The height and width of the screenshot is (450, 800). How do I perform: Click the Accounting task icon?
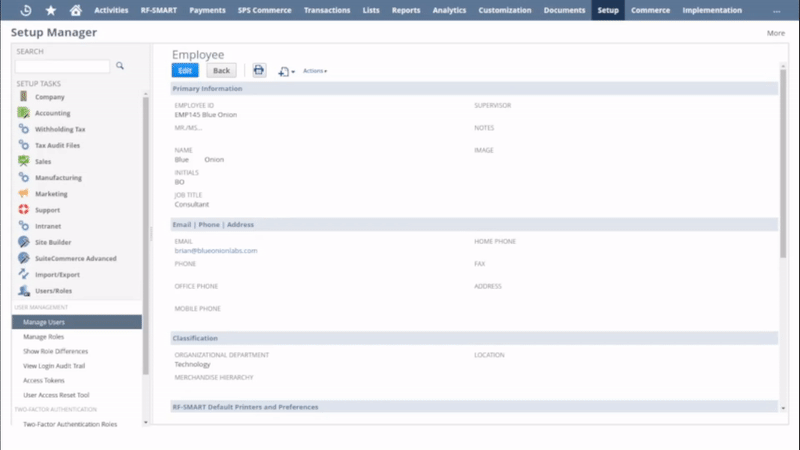click(x=23, y=113)
